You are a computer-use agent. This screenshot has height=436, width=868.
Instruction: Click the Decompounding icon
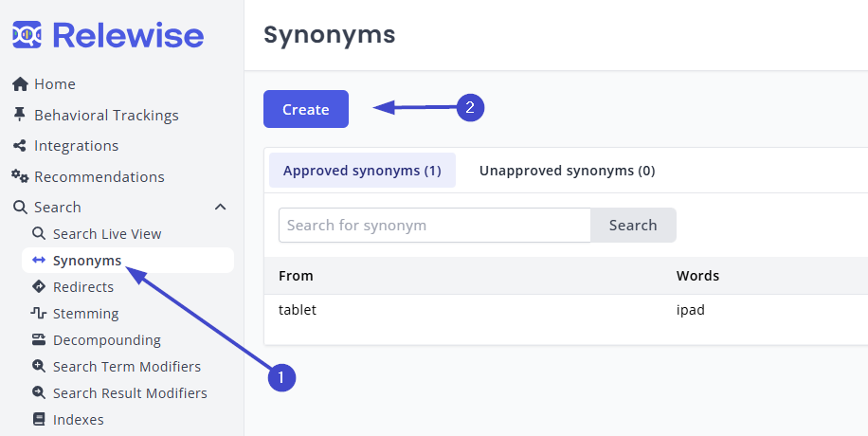point(39,339)
